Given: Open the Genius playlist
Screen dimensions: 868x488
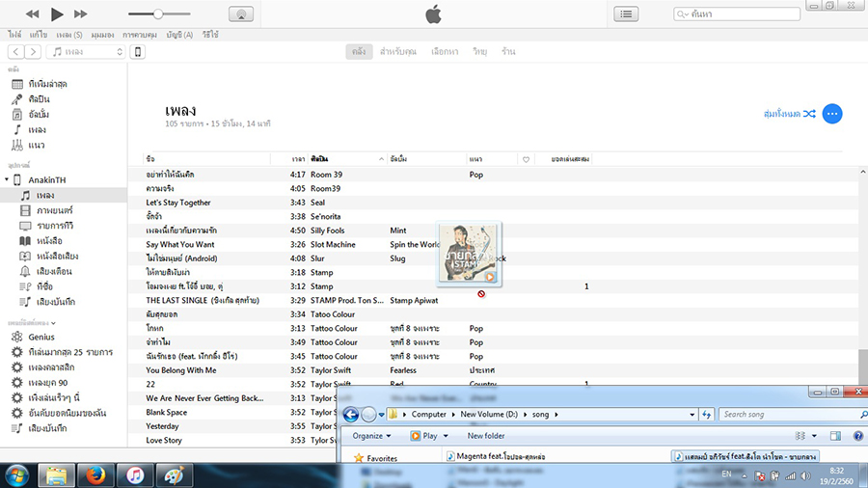Looking at the screenshot, I should coord(41,337).
